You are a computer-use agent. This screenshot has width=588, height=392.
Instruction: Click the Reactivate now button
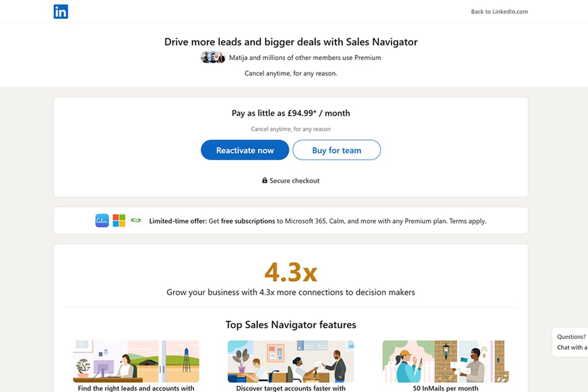[245, 150]
